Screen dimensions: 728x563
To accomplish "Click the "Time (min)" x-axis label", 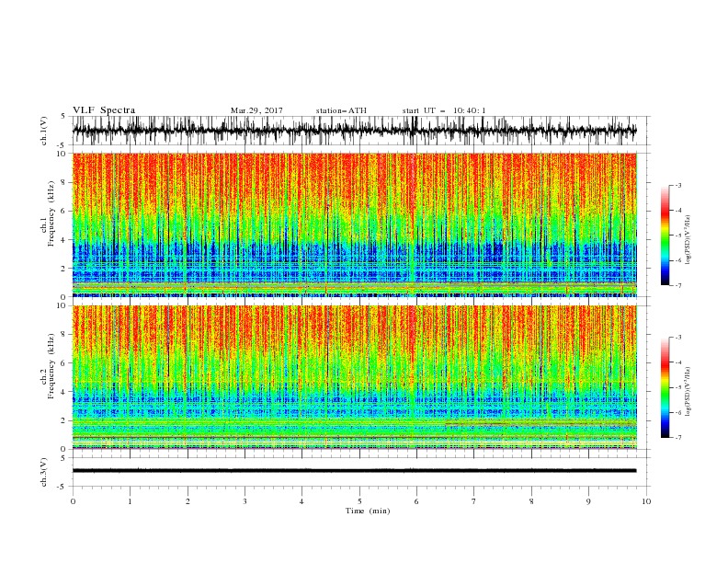I will pyautogui.click(x=368, y=511).
